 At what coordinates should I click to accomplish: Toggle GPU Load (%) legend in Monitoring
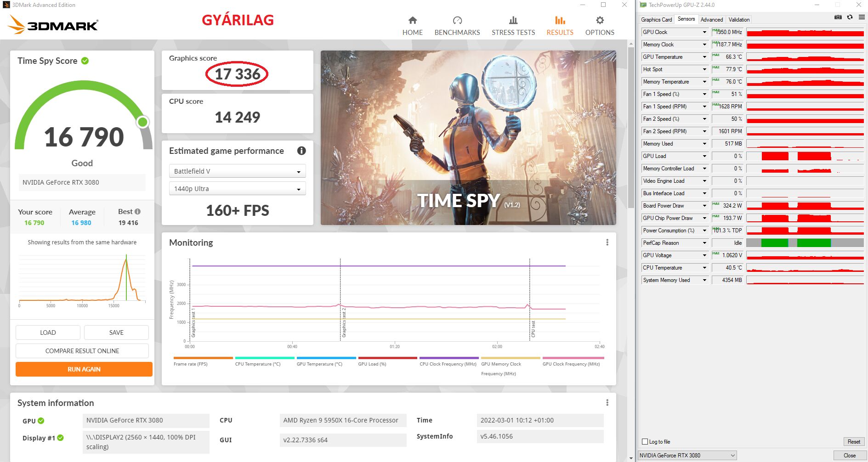pyautogui.click(x=387, y=361)
